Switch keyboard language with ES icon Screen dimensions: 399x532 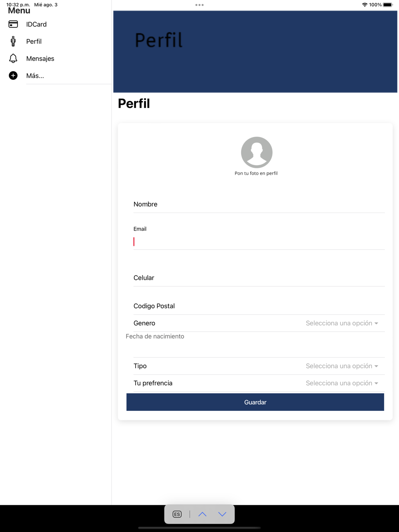[177, 514]
